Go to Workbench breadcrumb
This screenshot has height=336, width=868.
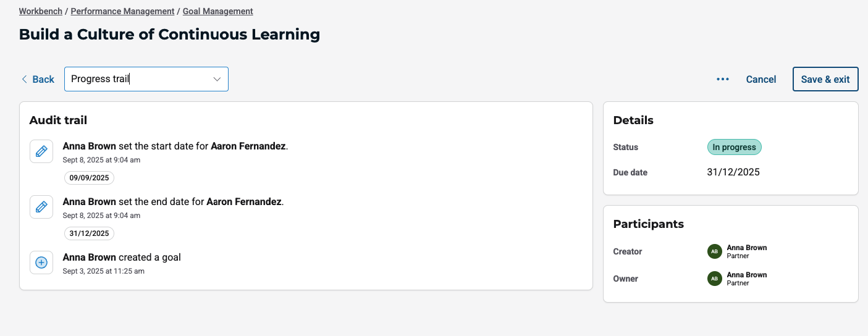pos(41,11)
